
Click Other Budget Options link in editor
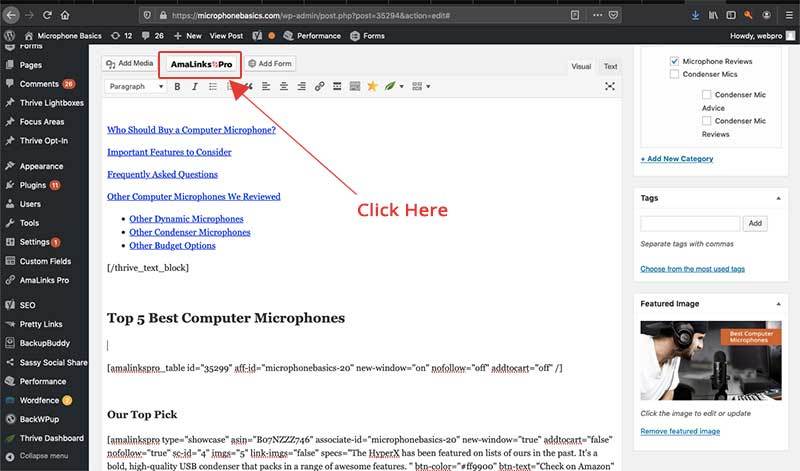(x=172, y=245)
